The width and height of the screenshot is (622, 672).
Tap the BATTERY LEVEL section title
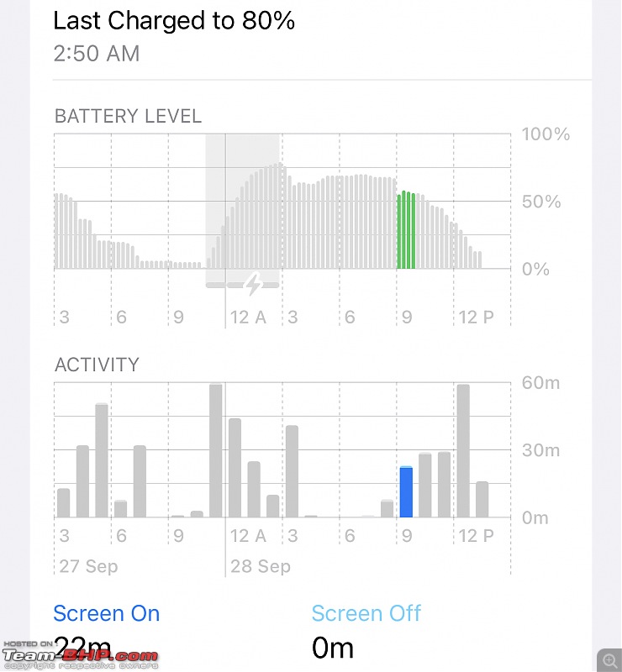pyautogui.click(x=128, y=116)
